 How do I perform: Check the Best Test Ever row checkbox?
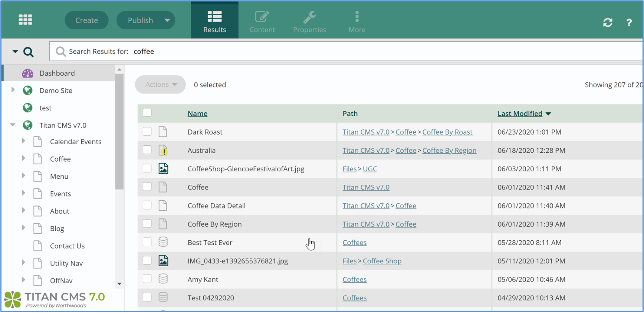[x=147, y=242]
